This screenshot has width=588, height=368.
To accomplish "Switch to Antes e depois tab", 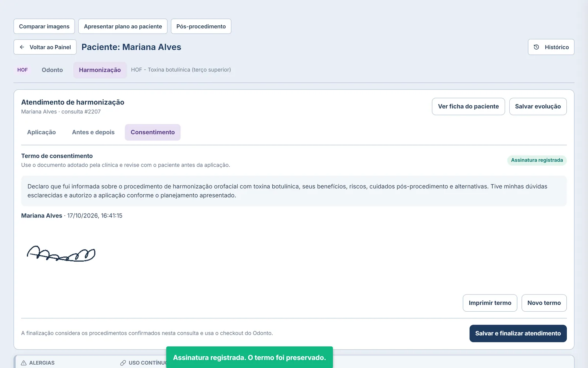I will (93, 132).
